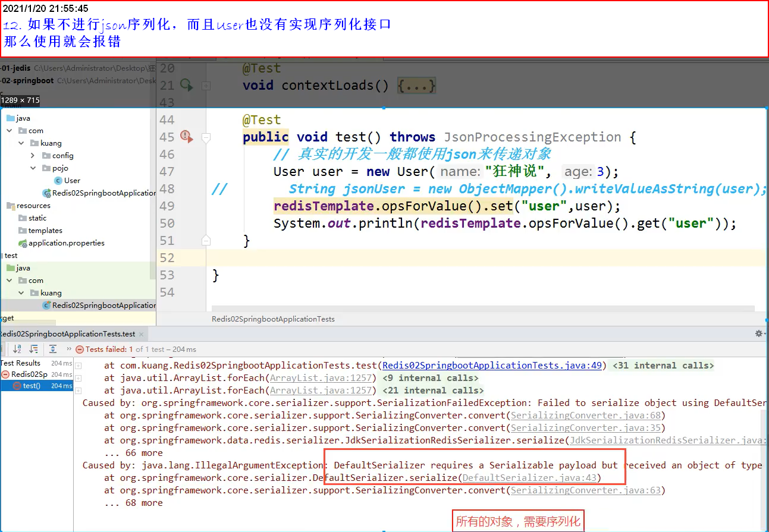Click Redis02SpringbootApplicationTests breadcrumb below editor
Viewport: 769px width, 532px height.
pyautogui.click(x=273, y=319)
